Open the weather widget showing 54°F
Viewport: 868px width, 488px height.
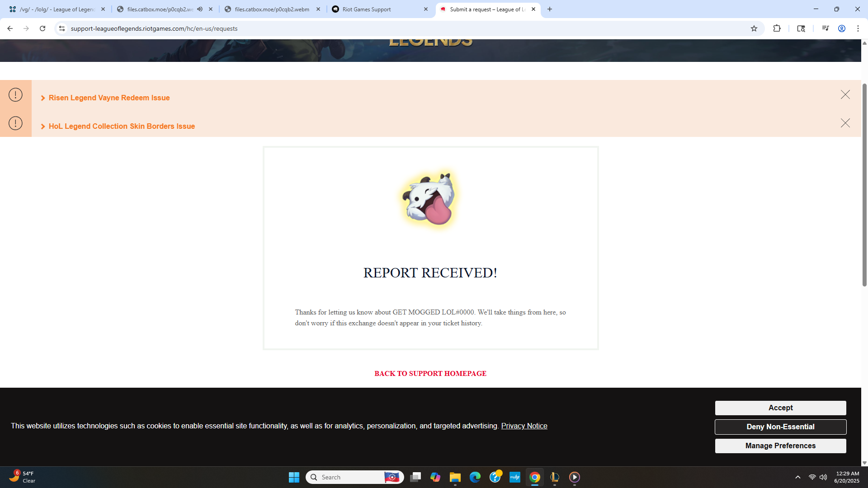coord(23,477)
